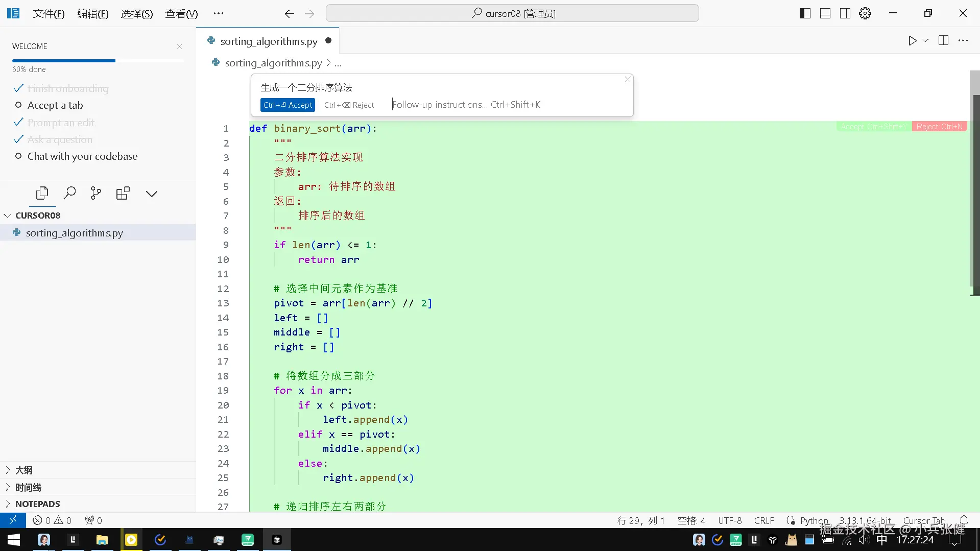Open File Explorer from the taskbar
980x551 pixels.
102,540
